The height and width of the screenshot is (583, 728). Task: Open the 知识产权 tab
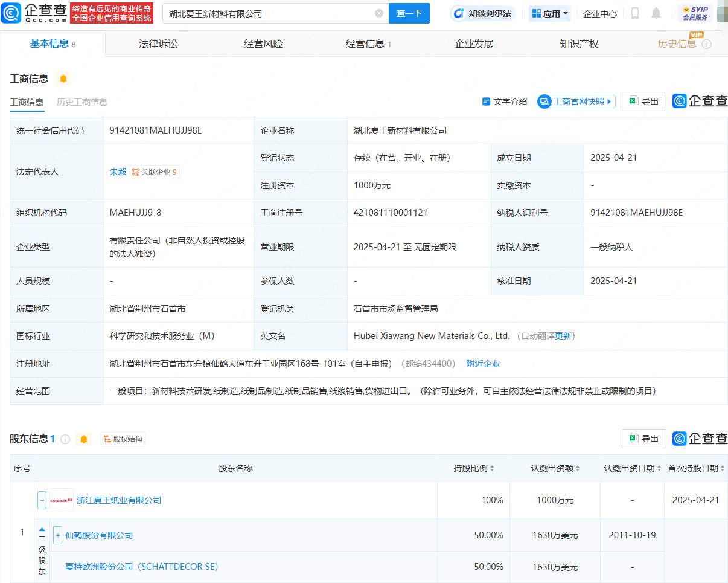[x=579, y=43]
